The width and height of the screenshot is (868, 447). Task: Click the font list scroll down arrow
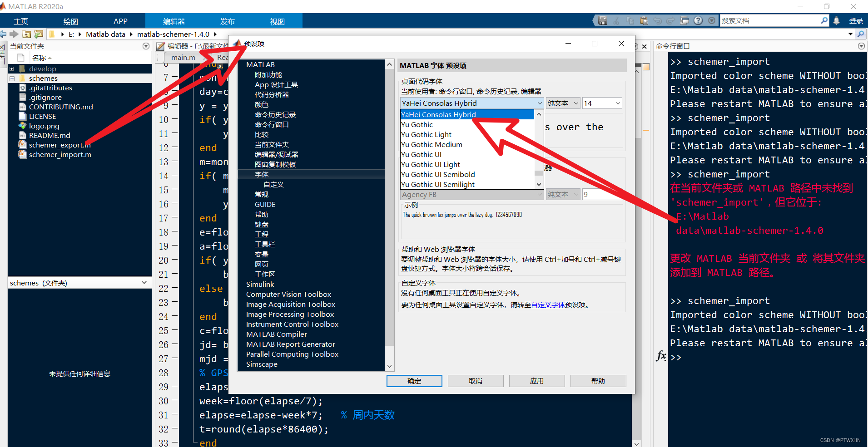[x=539, y=184]
